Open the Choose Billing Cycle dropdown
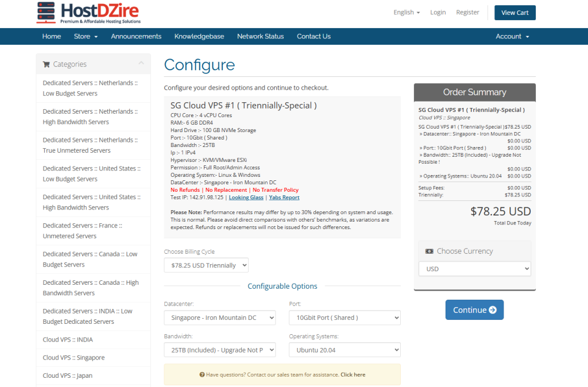This screenshot has width=588, height=387. click(x=206, y=265)
